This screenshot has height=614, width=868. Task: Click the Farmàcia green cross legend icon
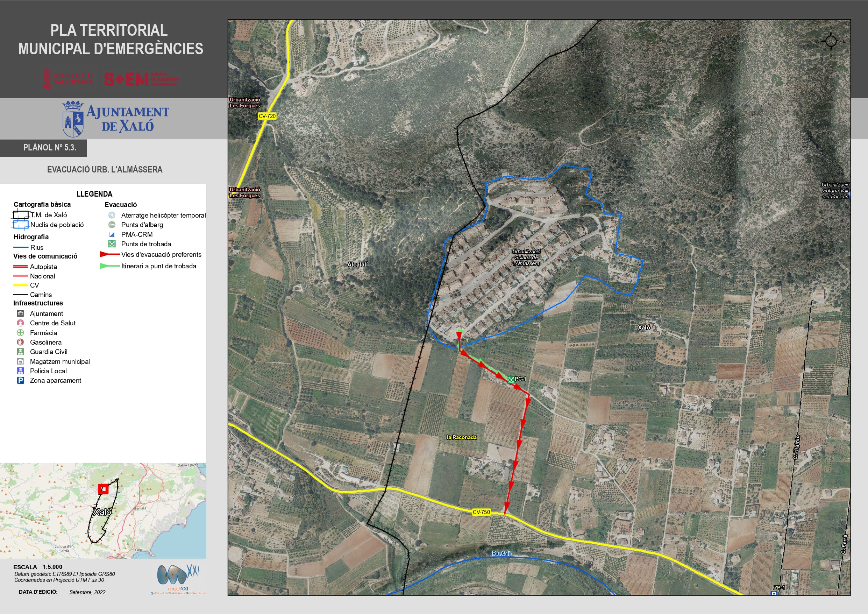(x=20, y=332)
